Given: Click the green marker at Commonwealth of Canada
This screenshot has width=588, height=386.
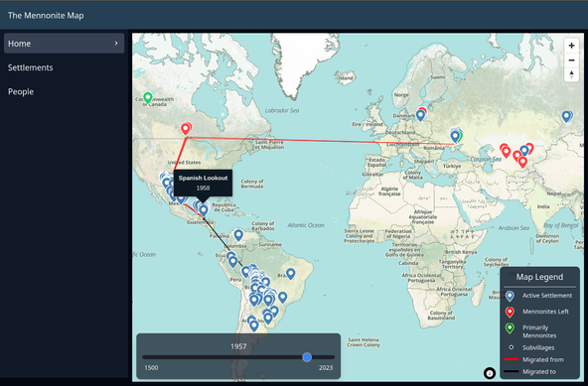Looking at the screenshot, I should click(148, 98).
